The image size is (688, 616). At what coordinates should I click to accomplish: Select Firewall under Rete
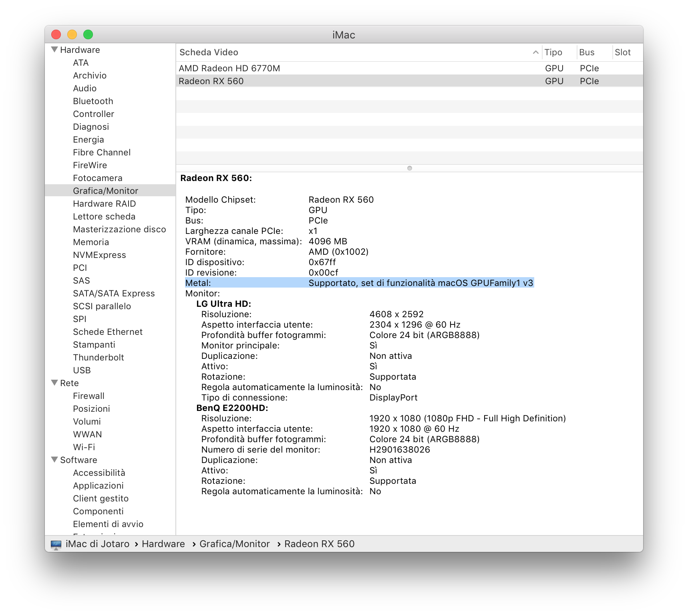click(89, 396)
